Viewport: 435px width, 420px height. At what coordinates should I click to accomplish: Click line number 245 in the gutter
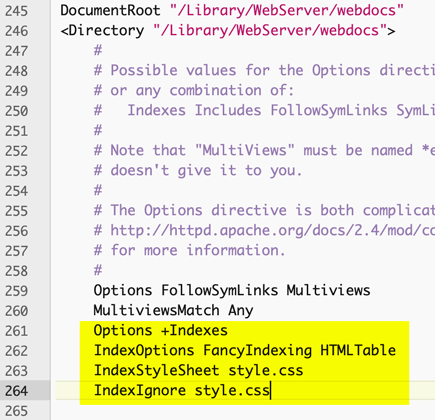[16, 11]
